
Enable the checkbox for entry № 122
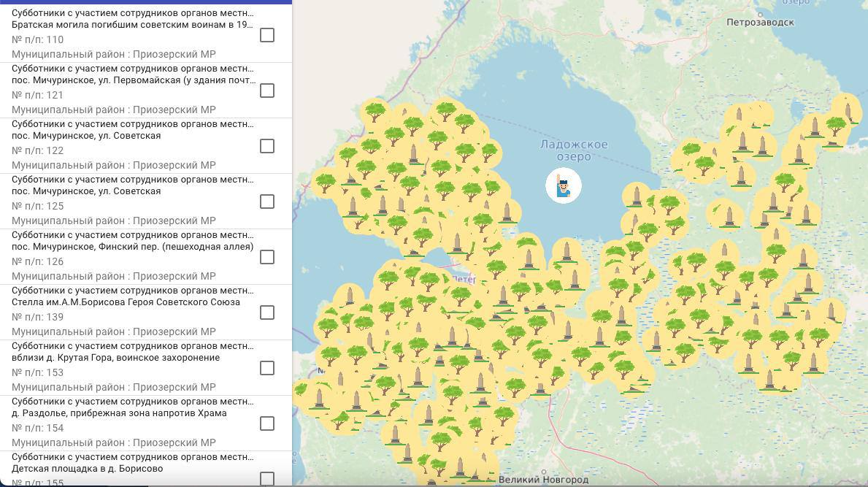(x=267, y=146)
